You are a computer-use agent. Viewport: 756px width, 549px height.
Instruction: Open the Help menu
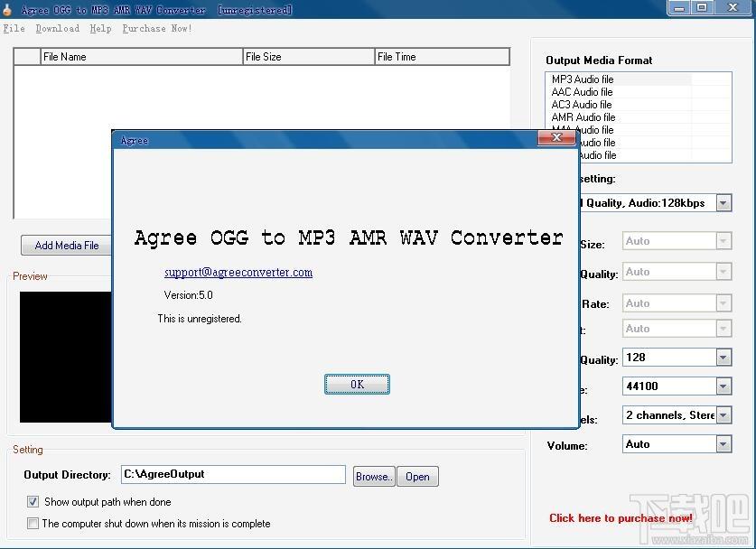pos(100,28)
